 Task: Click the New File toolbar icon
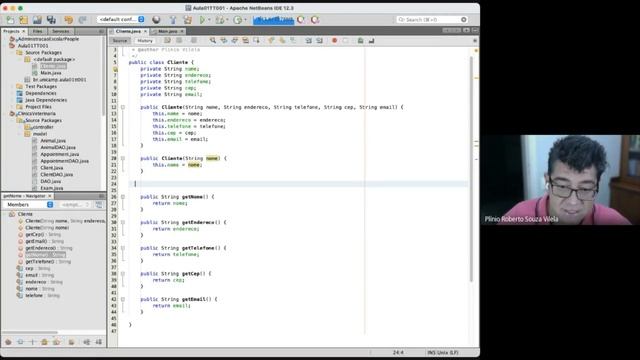coord(10,20)
